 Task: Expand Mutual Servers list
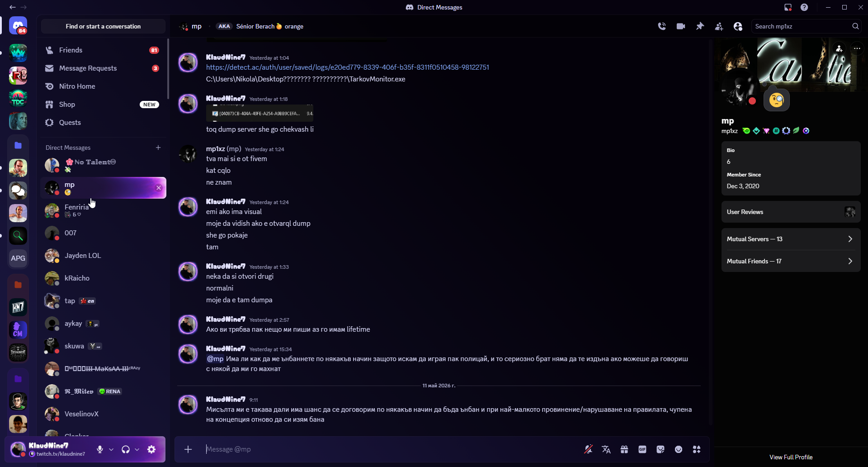791,239
